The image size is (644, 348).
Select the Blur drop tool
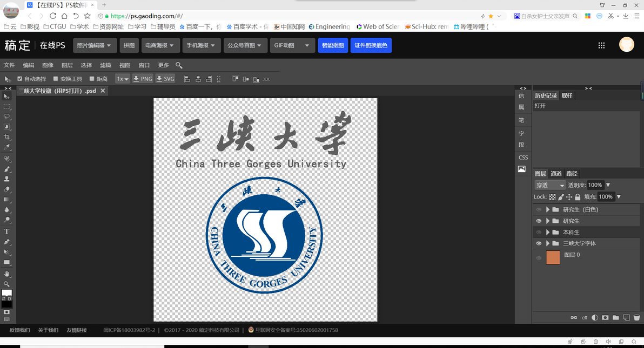click(x=6, y=210)
